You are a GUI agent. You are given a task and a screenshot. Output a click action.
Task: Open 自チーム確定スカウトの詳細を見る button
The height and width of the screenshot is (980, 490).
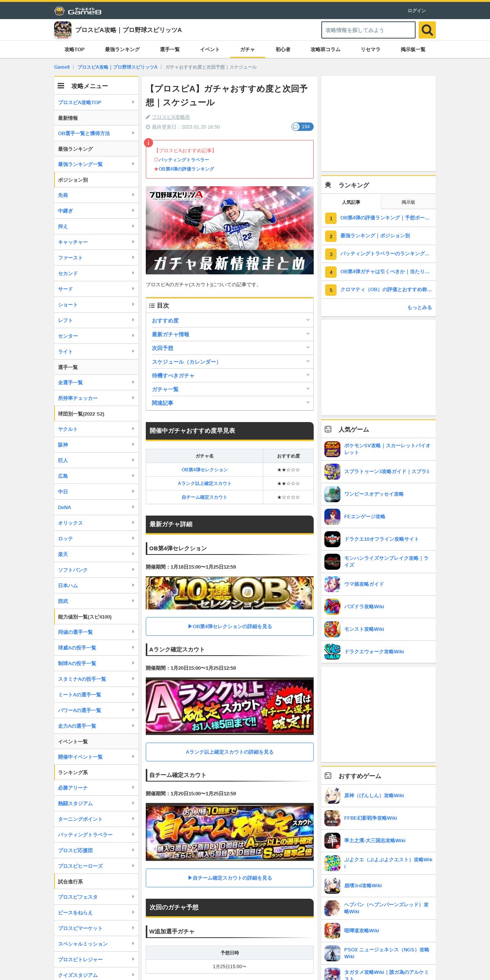(230, 878)
